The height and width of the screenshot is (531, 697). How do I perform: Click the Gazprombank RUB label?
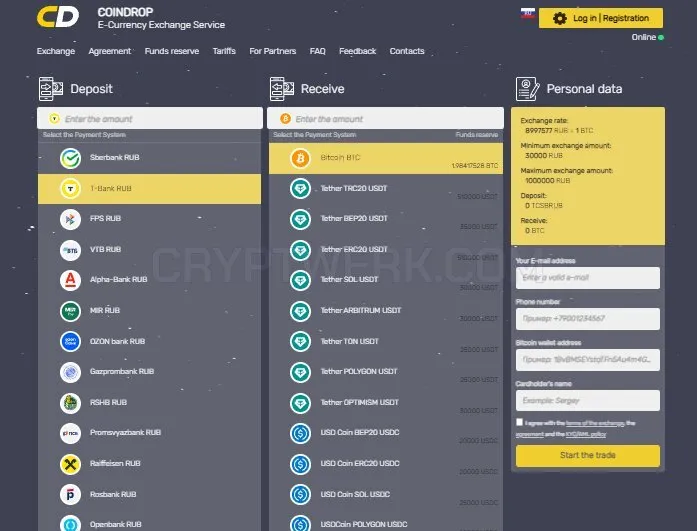[x=122, y=371]
